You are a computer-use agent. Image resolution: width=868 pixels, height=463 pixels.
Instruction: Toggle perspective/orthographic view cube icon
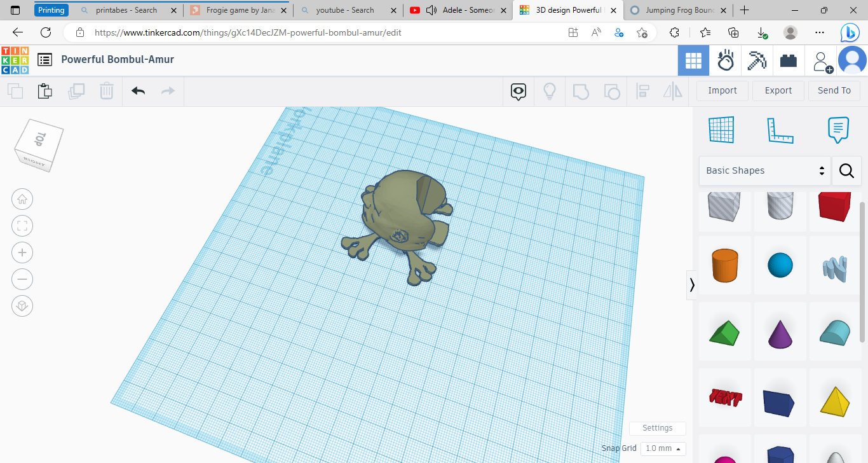22,306
